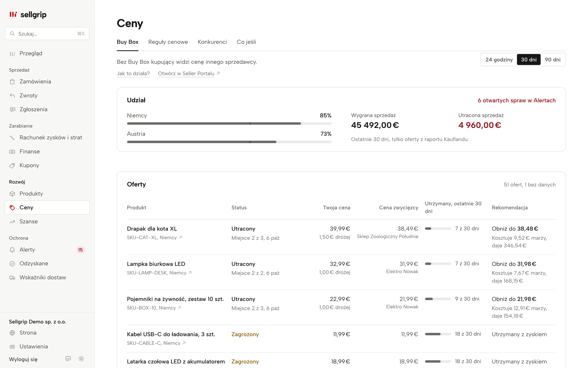Click Obniż do 38,48 € recommendation
The width and height of the screenshot is (588, 368).
pyautogui.click(x=515, y=229)
